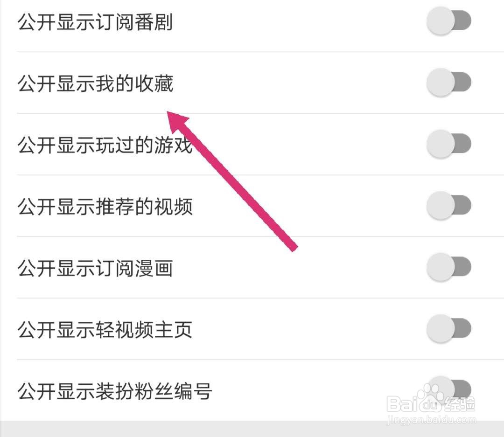Click the 经验 watermark text

pyautogui.click(x=459, y=404)
